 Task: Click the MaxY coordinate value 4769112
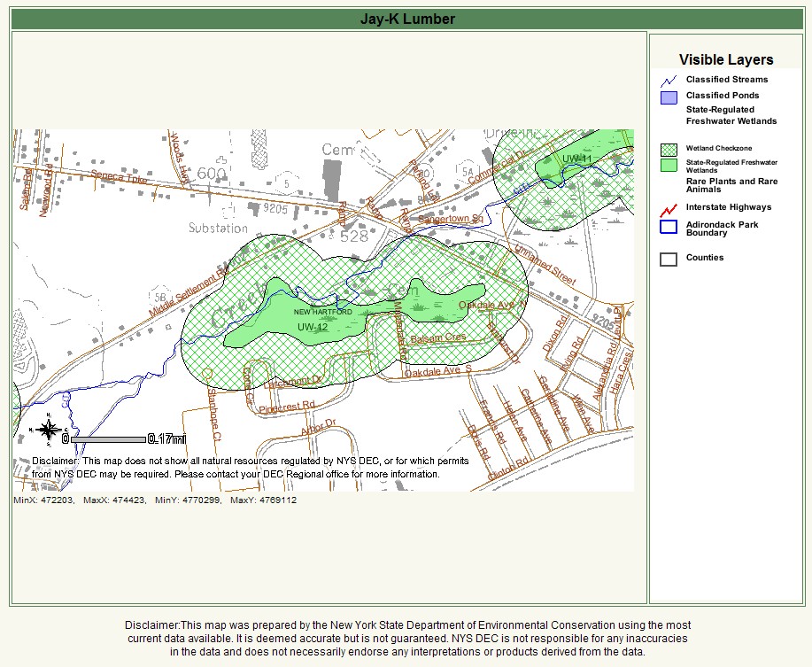tap(277, 500)
